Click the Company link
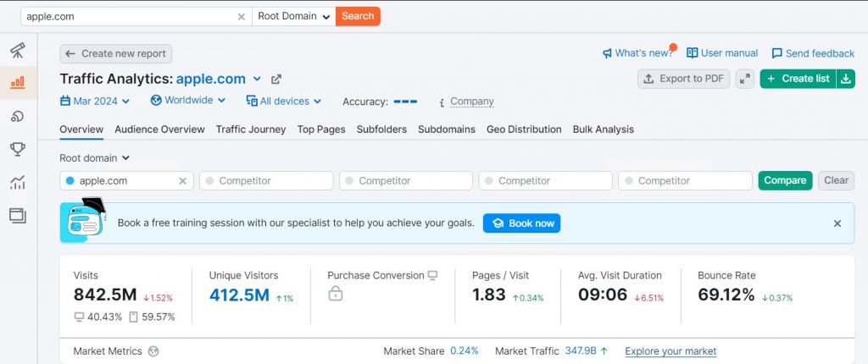 471,102
